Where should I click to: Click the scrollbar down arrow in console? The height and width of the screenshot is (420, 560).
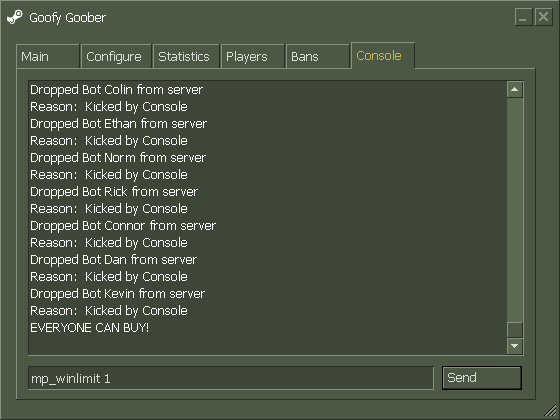pyautogui.click(x=515, y=346)
